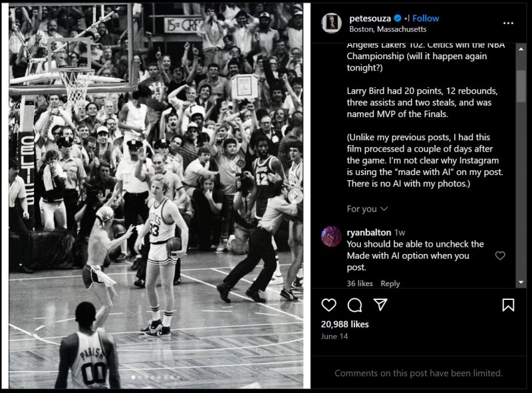The height and width of the screenshot is (393, 532).
Task: Save post with bookmark icon
Action: [x=508, y=305]
